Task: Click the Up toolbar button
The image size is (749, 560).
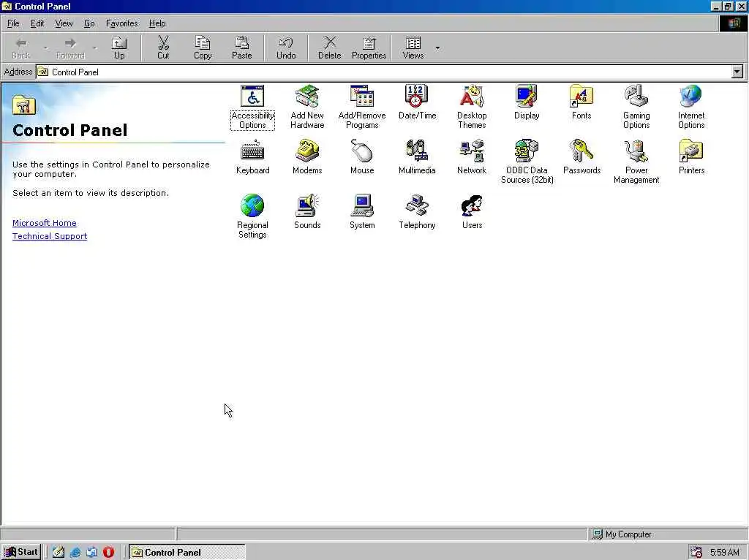Action: pos(119,48)
